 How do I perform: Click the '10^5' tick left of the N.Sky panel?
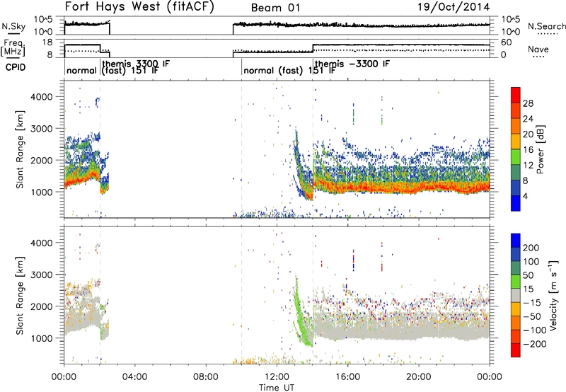coord(43,20)
